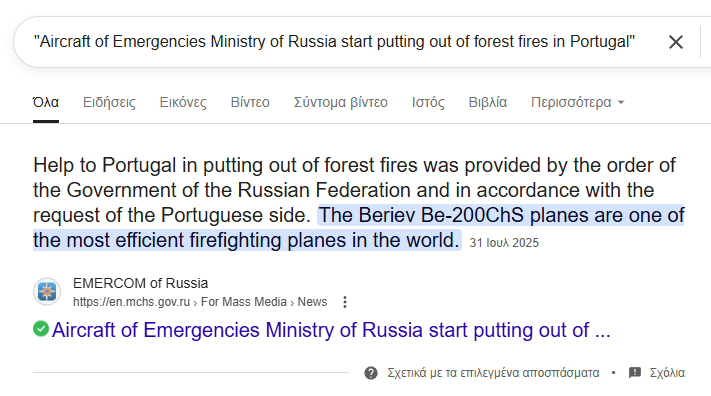
Task: Select the Σύντομα βίντεο tab
Action: coord(341,102)
